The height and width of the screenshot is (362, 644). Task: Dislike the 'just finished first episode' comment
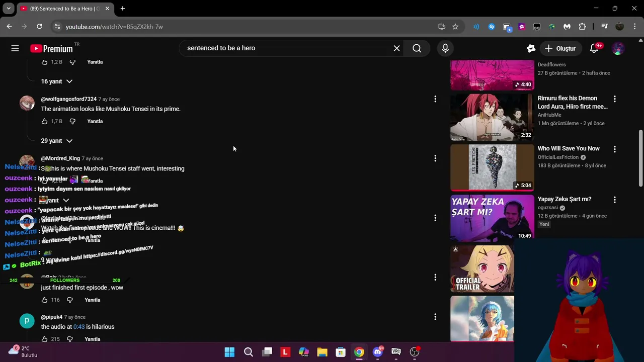coord(70,300)
